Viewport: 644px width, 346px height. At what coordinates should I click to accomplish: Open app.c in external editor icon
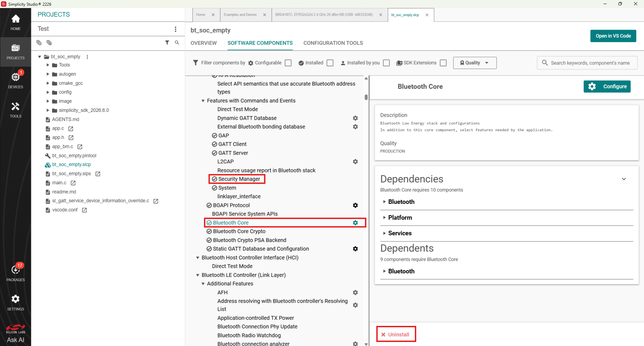tap(71, 129)
